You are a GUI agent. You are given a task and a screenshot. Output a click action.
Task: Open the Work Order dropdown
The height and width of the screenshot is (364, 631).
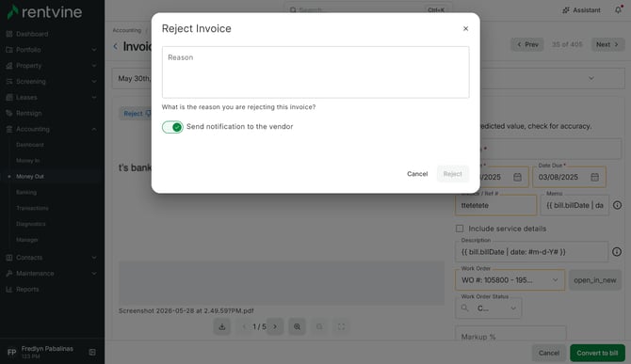pos(510,280)
